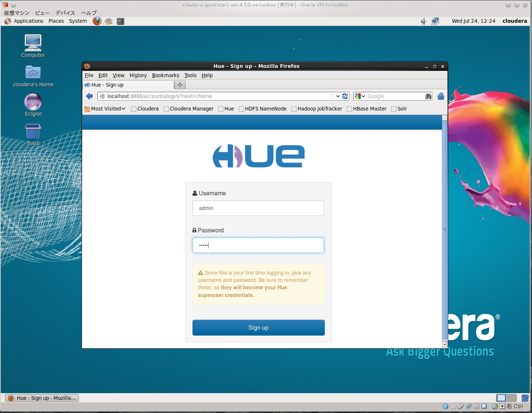The image size is (532, 413).
Task: Open the HBase Master bookmark
Action: pos(367,109)
